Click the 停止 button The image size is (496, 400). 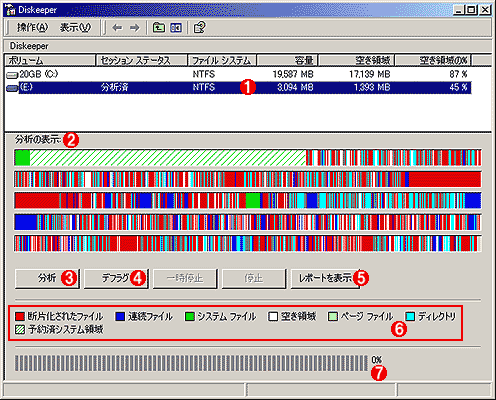(254, 279)
